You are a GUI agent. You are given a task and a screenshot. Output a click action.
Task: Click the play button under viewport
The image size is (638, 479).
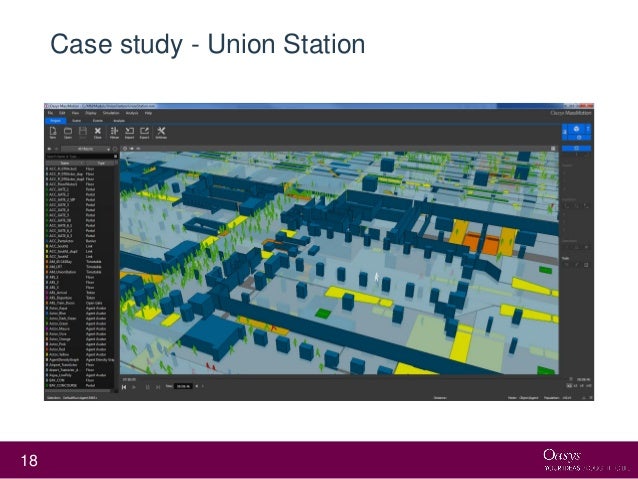134,387
